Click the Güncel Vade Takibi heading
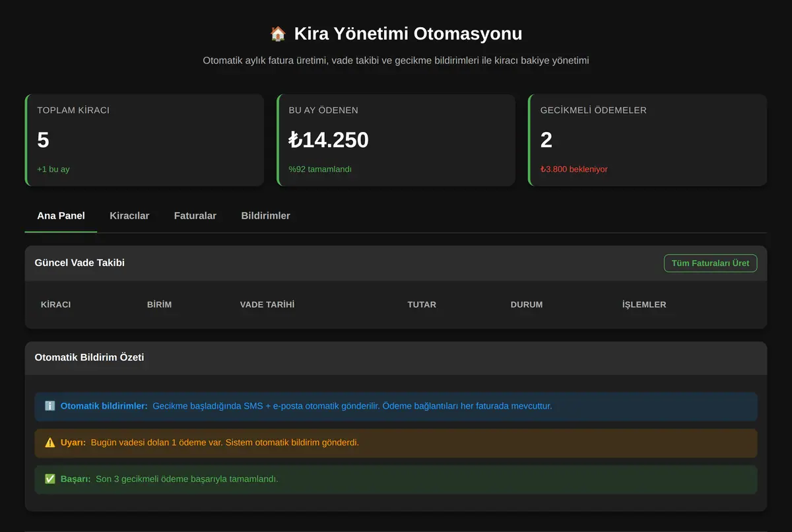Viewport: 792px width, 532px height. [x=80, y=263]
